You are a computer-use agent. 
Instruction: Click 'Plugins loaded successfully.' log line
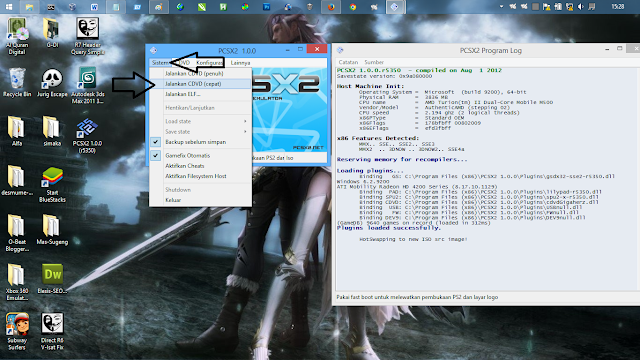point(389,228)
